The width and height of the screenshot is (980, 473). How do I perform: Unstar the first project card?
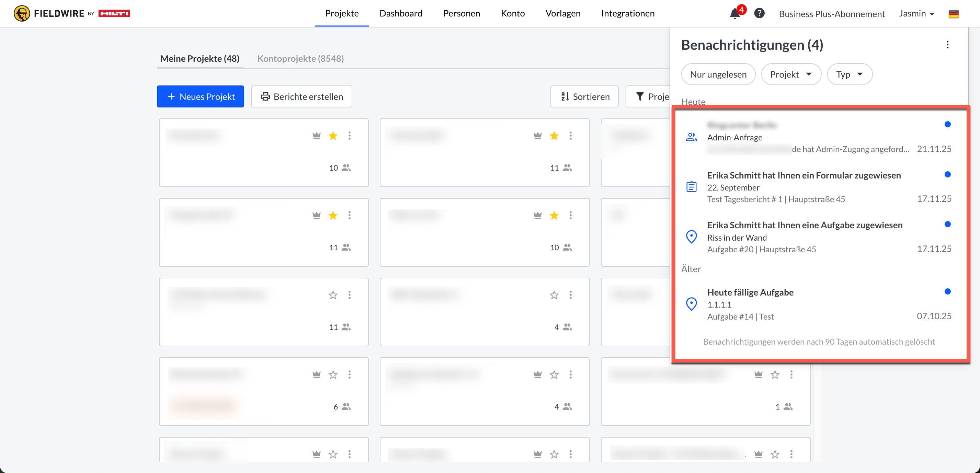point(333,136)
